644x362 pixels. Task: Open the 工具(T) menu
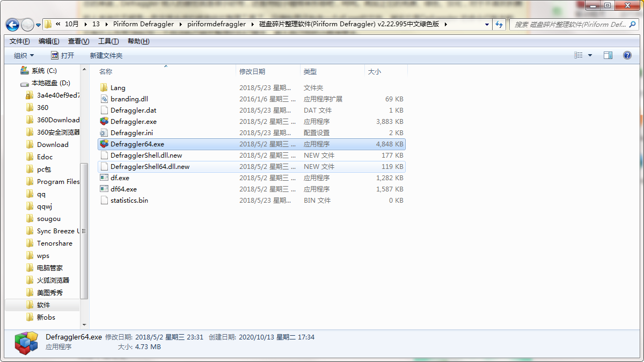tap(108, 41)
